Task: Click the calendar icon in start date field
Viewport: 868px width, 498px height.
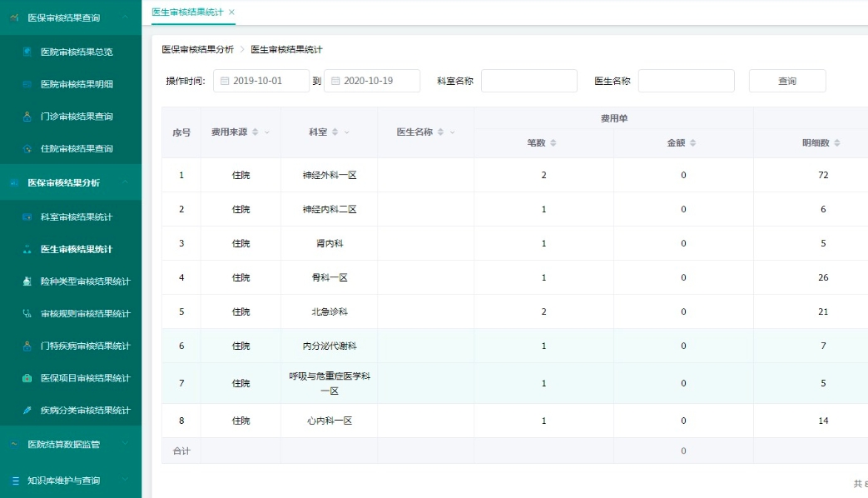Action: click(x=225, y=81)
